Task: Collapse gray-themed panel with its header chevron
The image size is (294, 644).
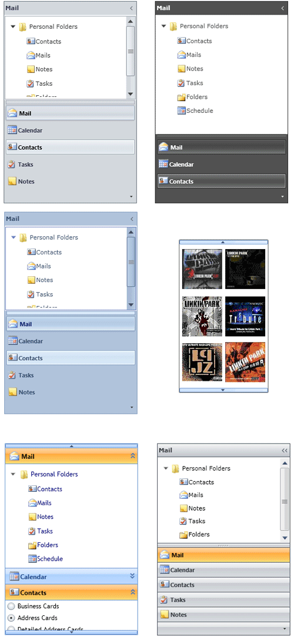Action: tap(132, 8)
